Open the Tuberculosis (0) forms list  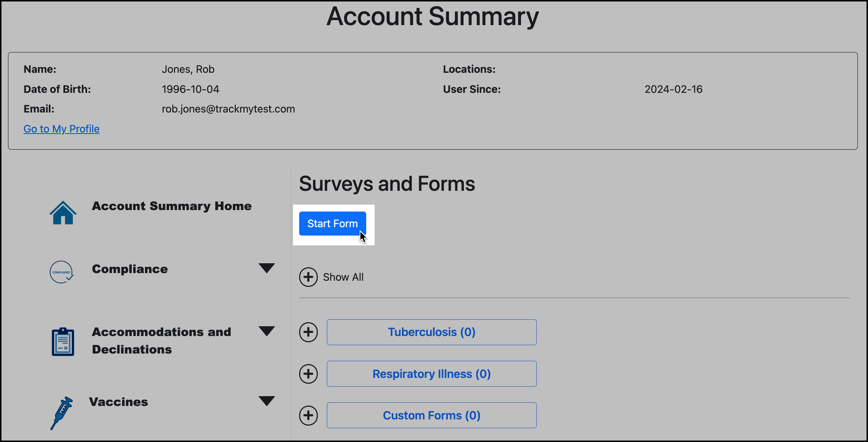pyautogui.click(x=431, y=332)
